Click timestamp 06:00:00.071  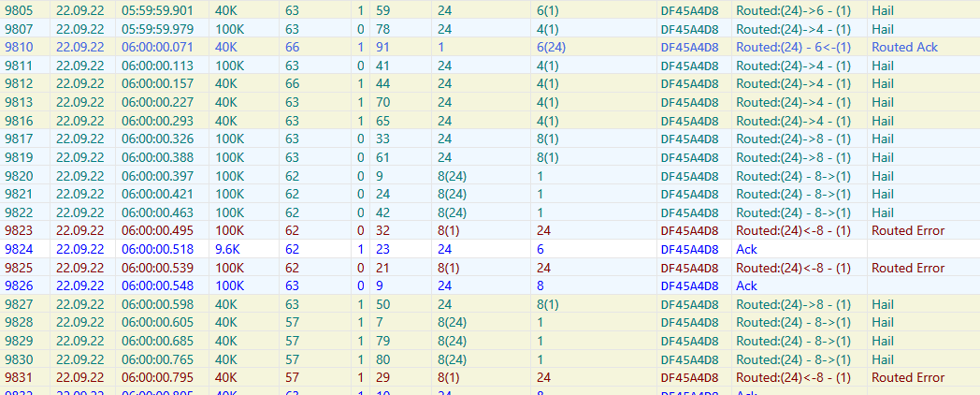click(157, 47)
